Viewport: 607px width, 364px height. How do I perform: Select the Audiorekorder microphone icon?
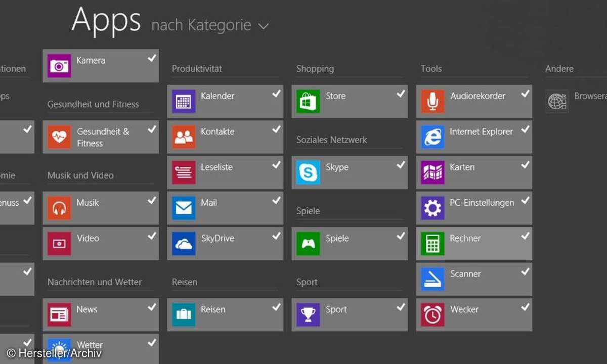(x=432, y=102)
